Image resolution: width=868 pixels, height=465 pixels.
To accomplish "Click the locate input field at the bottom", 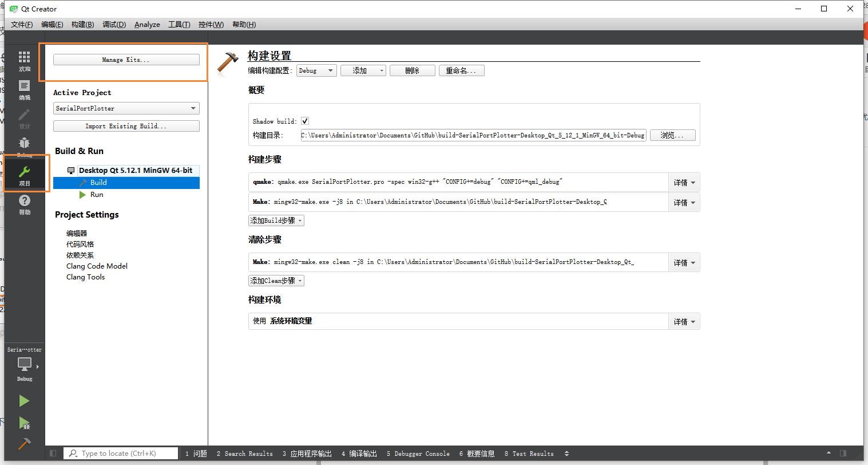I will pos(120,453).
